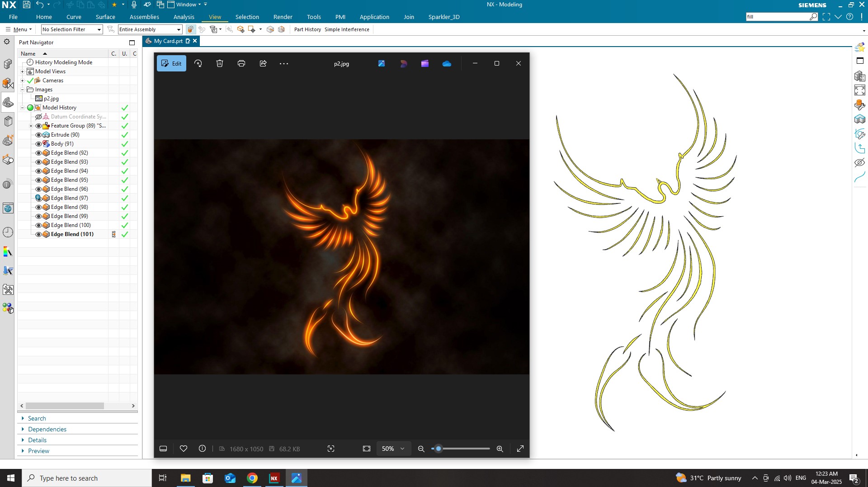868x487 pixels.
Task: Click the zoom out magnifier in Photos
Action: pos(421,449)
